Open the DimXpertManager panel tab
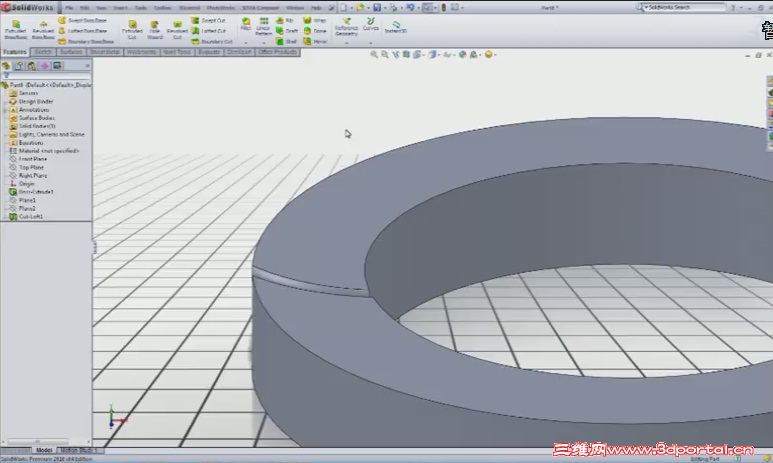 point(44,66)
